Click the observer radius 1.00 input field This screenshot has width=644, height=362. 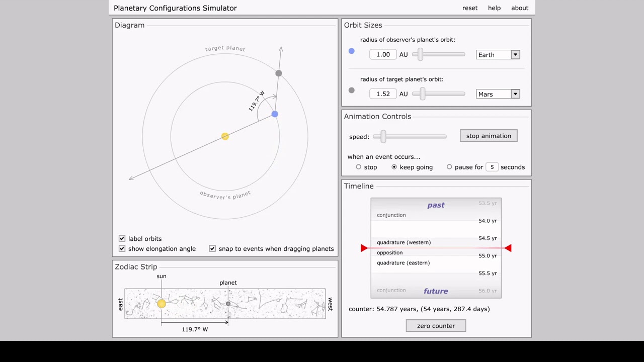point(383,54)
